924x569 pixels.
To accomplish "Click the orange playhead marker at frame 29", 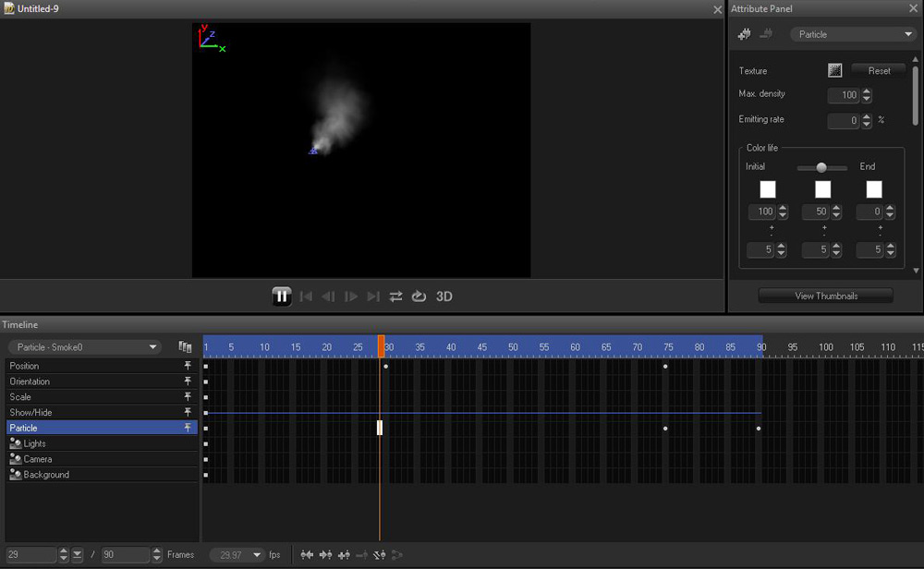I will (x=381, y=346).
